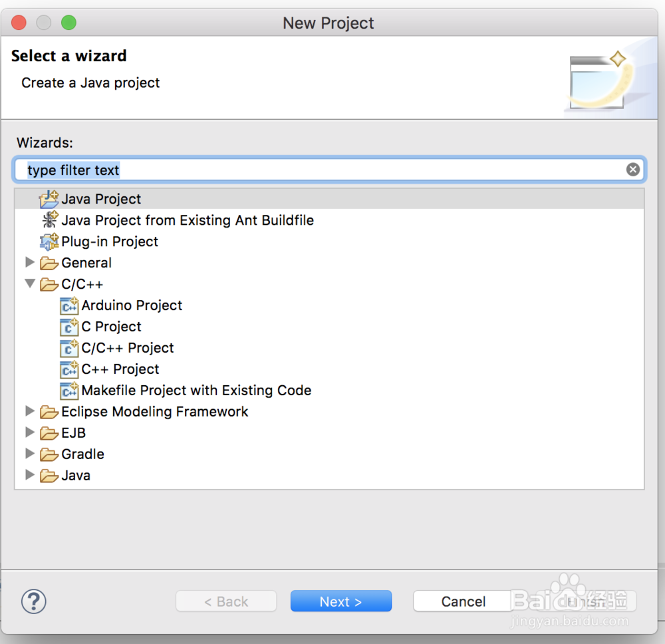Click the type filter text field
The height and width of the screenshot is (644, 665).
[319, 170]
